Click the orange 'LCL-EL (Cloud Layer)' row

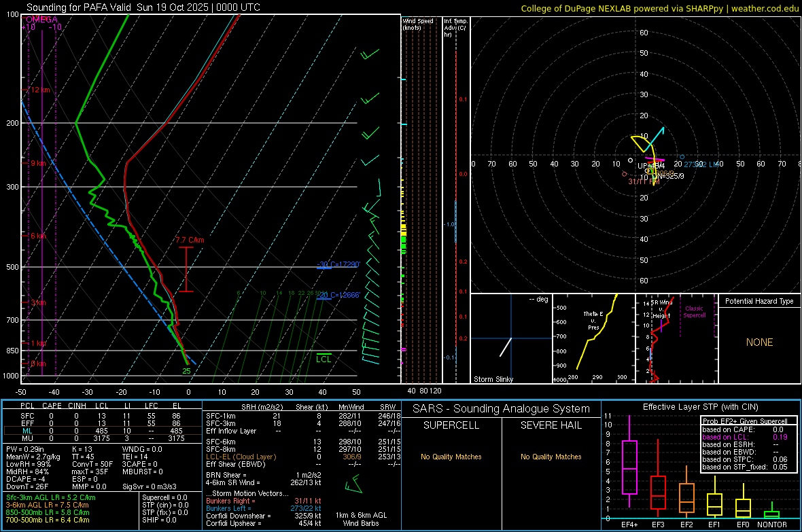tap(303, 457)
